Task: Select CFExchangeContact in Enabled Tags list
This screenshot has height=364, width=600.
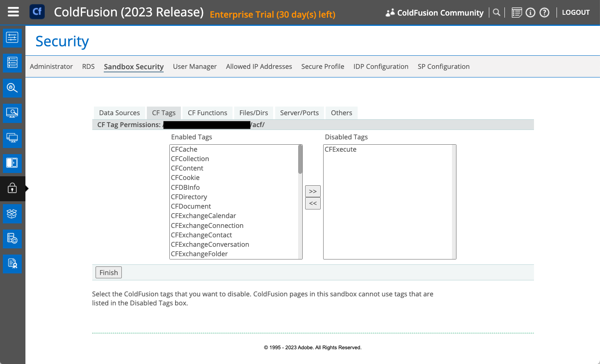Action: point(234,235)
